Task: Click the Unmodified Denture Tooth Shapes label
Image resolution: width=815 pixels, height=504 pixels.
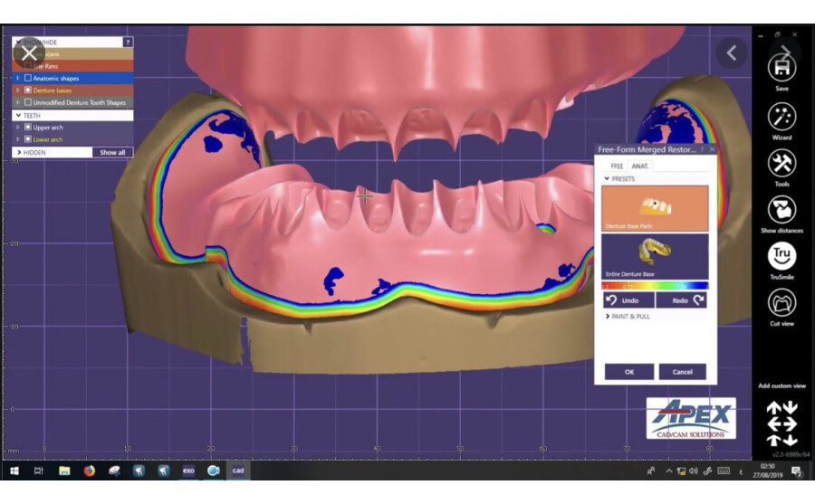Action: (79, 102)
